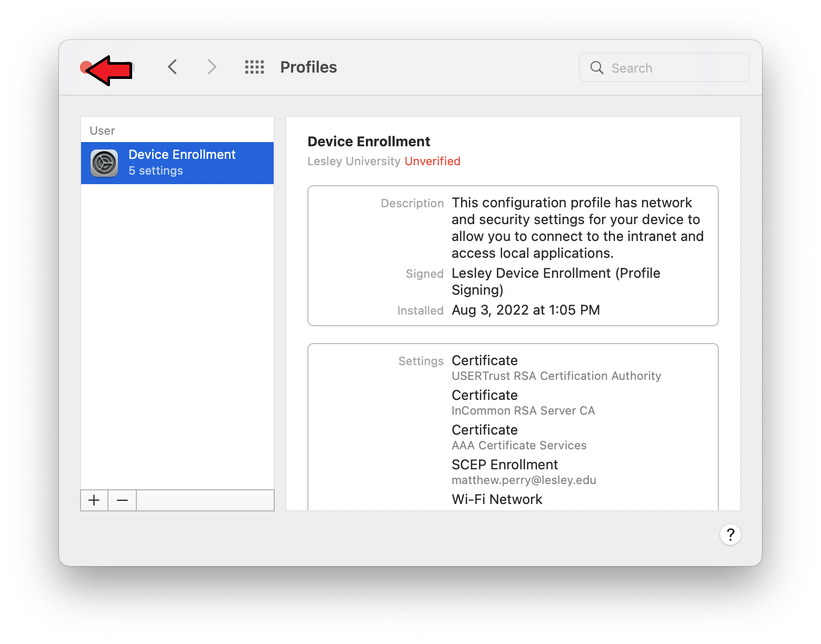Click the Description label
The width and height of the screenshot is (821, 644).
412,203
